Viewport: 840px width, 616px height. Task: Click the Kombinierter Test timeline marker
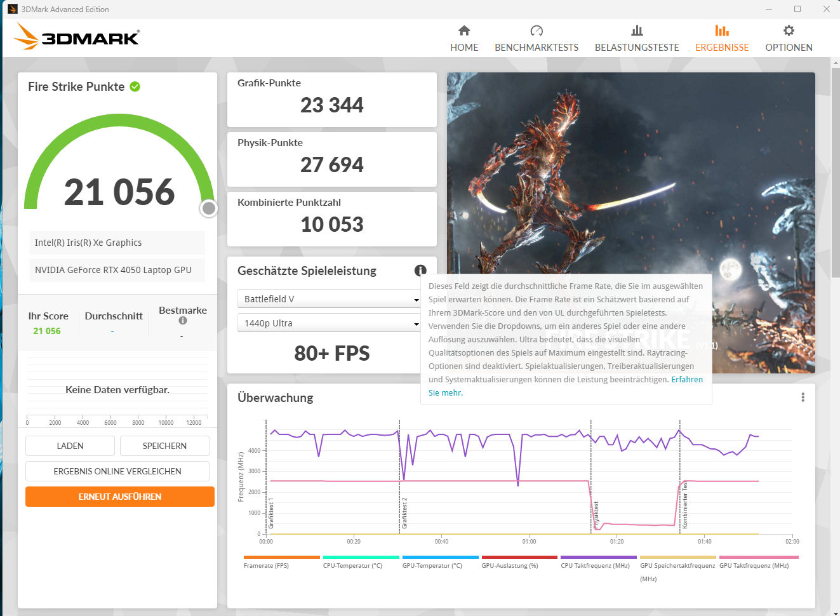[x=685, y=506]
